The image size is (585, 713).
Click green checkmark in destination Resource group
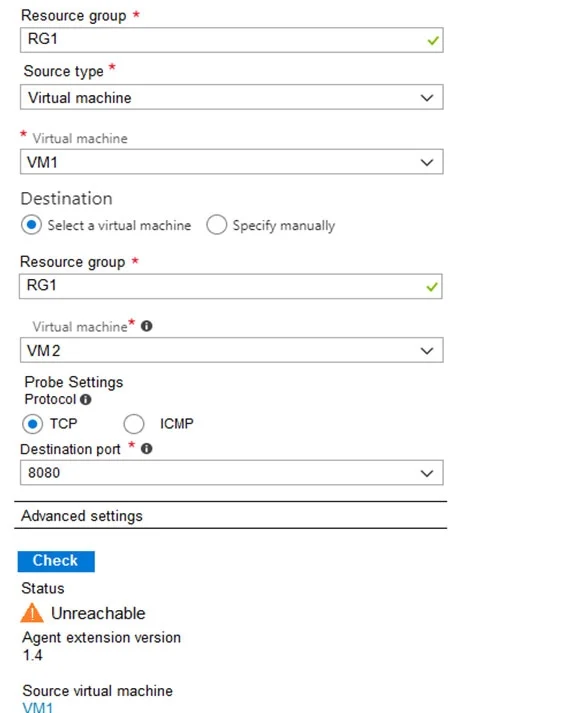432,287
